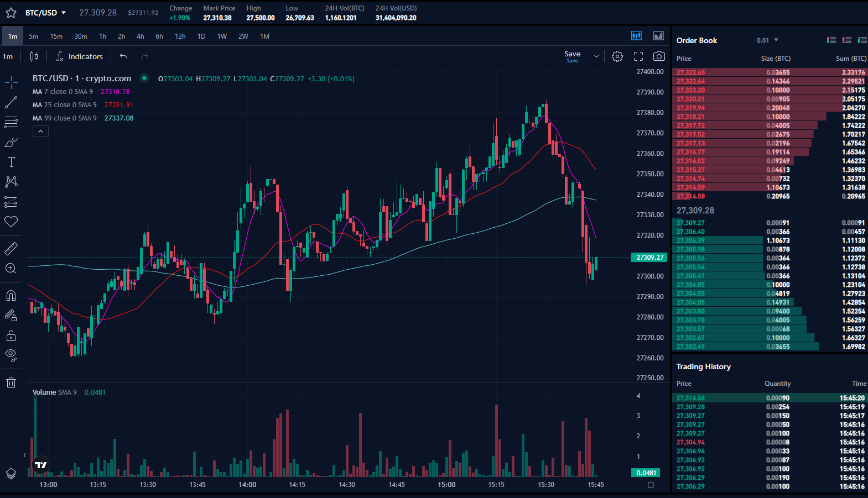Select the 1M timeframe
The image size is (868, 498).
click(x=265, y=36)
